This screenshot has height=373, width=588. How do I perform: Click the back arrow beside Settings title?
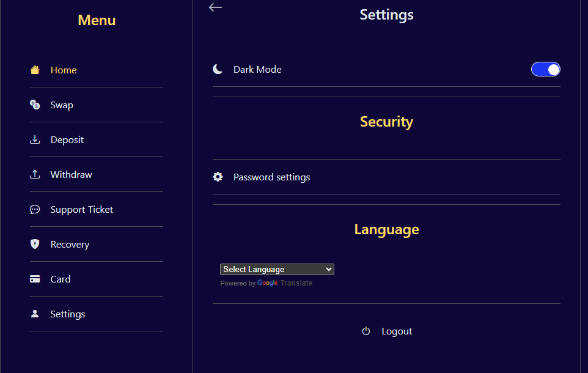[215, 7]
